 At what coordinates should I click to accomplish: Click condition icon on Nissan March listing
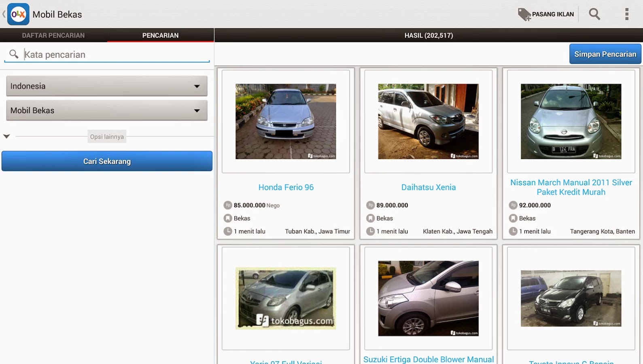[x=513, y=218]
